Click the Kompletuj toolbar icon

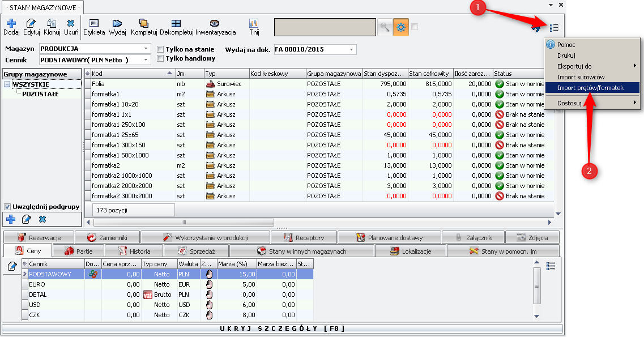(144, 24)
